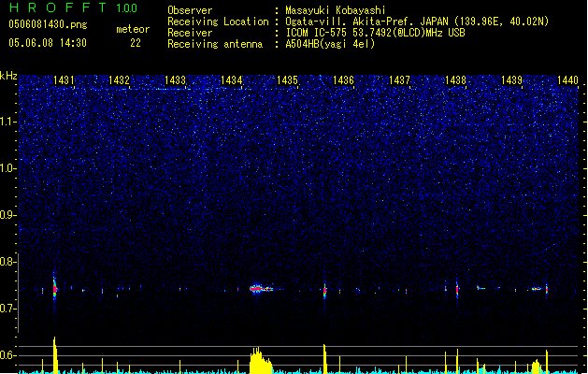Click the observer name Masayuki Kobayashi
The image size is (588, 374).
pos(336,10)
